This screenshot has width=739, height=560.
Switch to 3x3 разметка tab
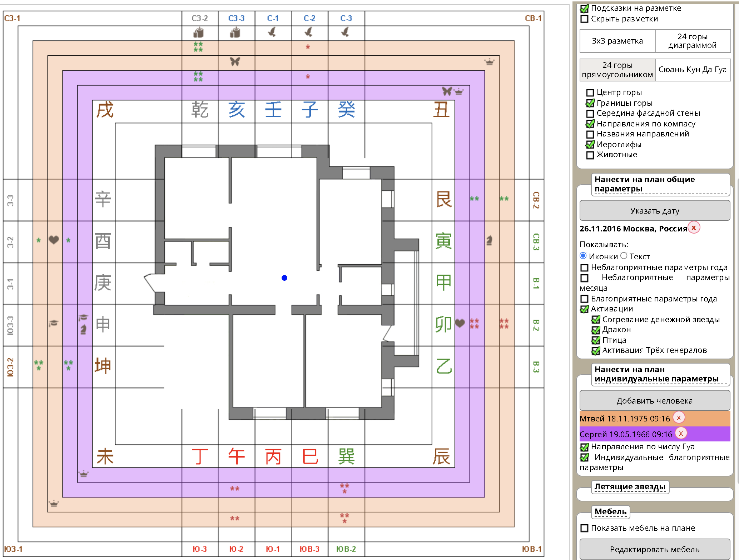click(618, 41)
